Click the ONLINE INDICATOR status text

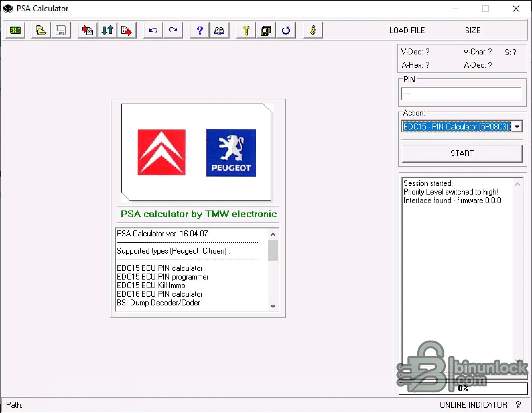(474, 405)
